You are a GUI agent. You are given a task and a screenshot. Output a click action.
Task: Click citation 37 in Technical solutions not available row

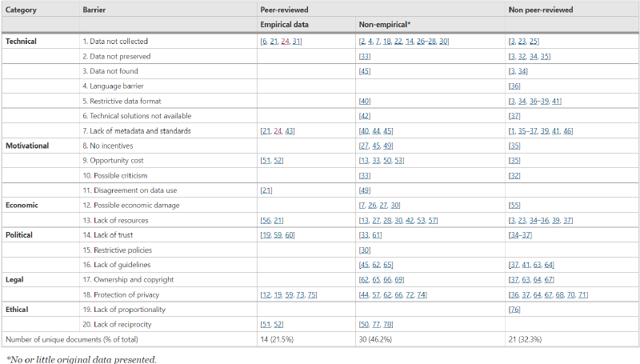[x=514, y=116]
